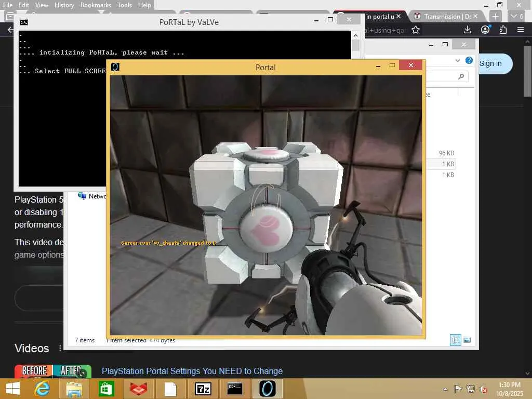532x399 pixels.
Task: Launch Internet Explorer from taskbar
Action: pyautogui.click(x=43, y=389)
